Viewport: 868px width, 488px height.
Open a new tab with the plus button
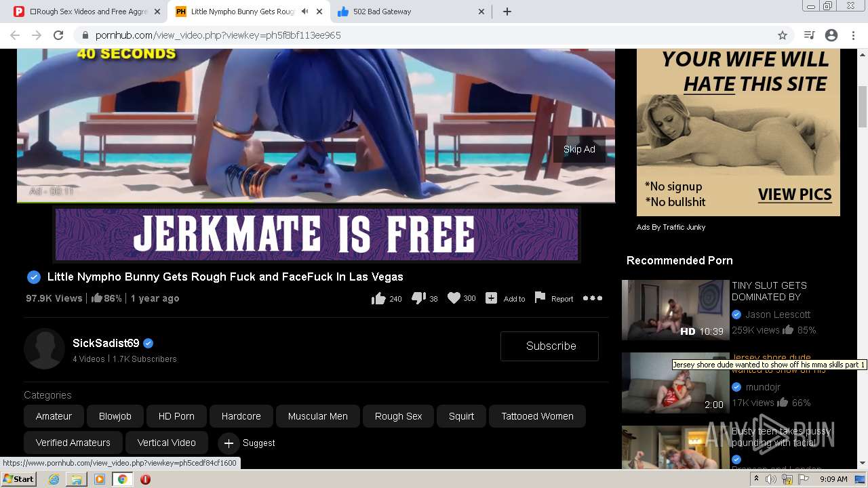[507, 12]
